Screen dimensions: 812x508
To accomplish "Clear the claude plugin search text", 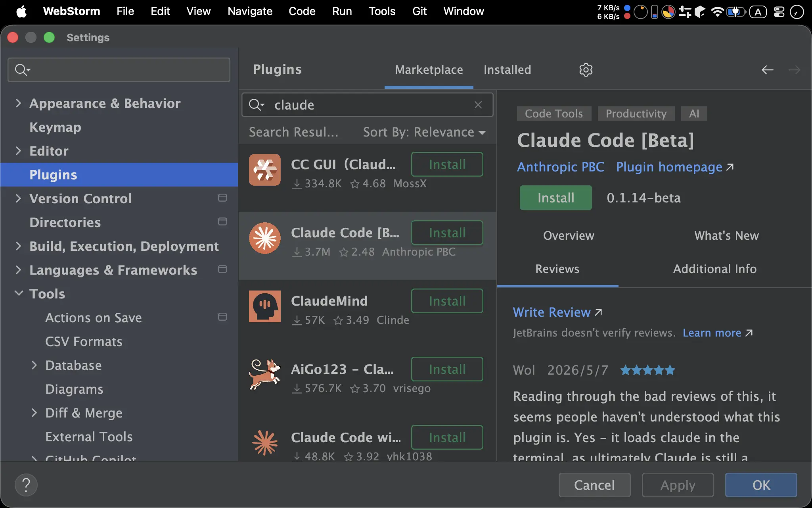I will pyautogui.click(x=478, y=105).
